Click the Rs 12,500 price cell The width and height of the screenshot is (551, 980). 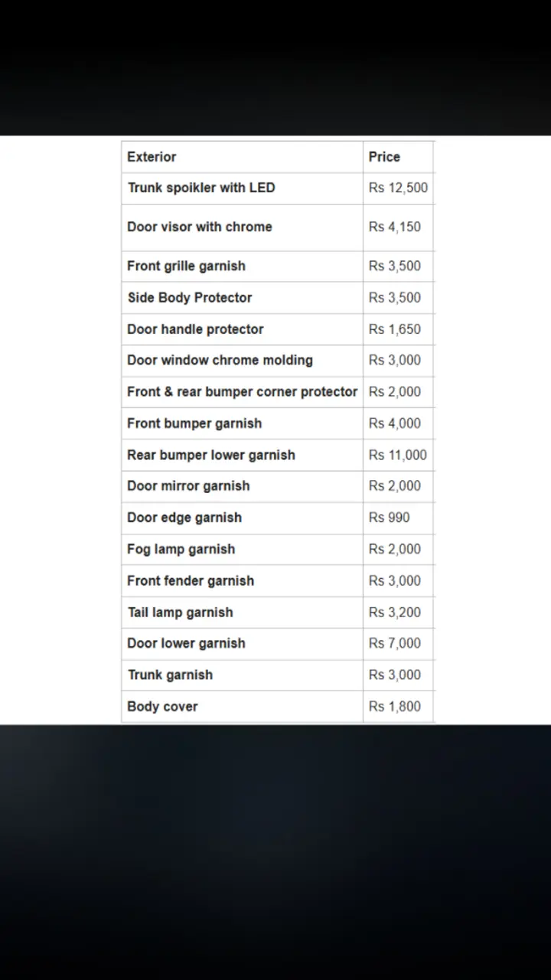click(x=398, y=188)
